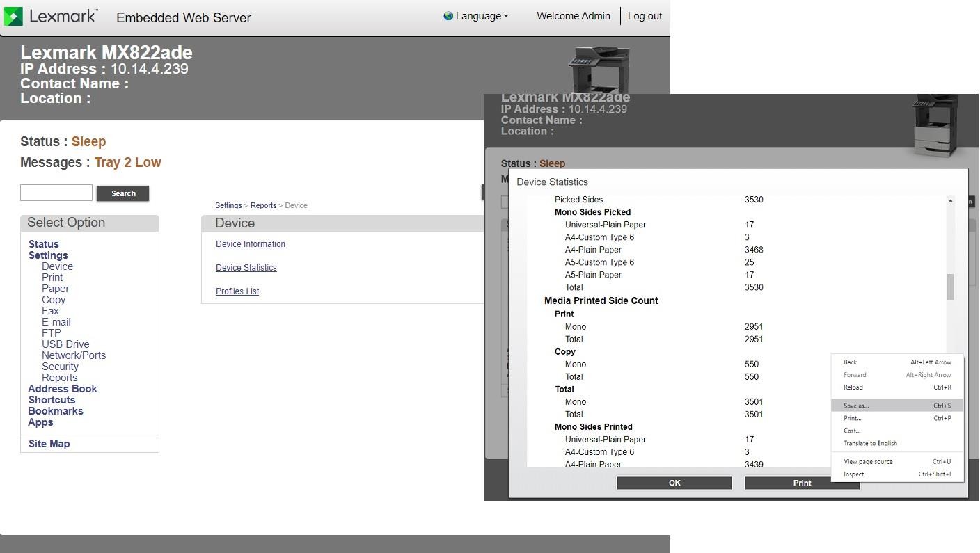
Task: Select Network/Ports in settings menu
Action: pos(74,355)
